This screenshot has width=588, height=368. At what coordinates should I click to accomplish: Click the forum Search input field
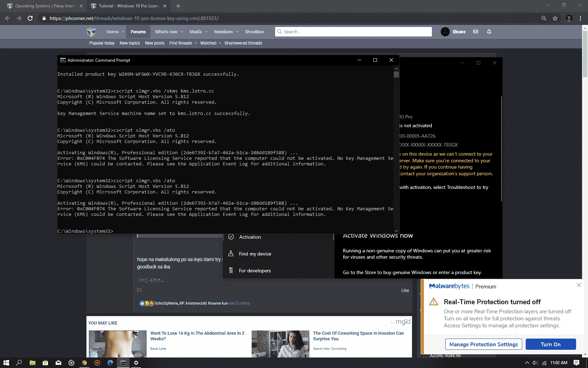click(x=353, y=32)
